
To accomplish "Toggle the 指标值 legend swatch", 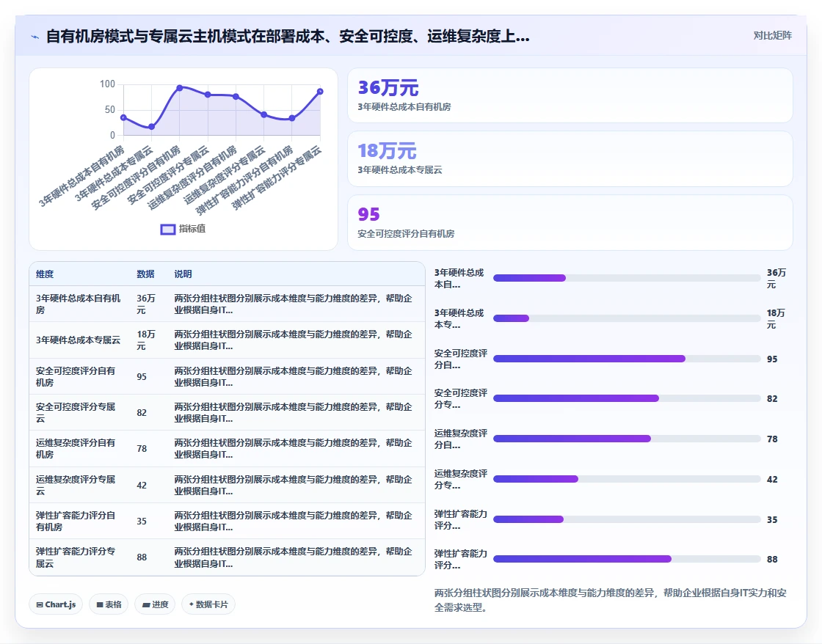I will pos(168,229).
